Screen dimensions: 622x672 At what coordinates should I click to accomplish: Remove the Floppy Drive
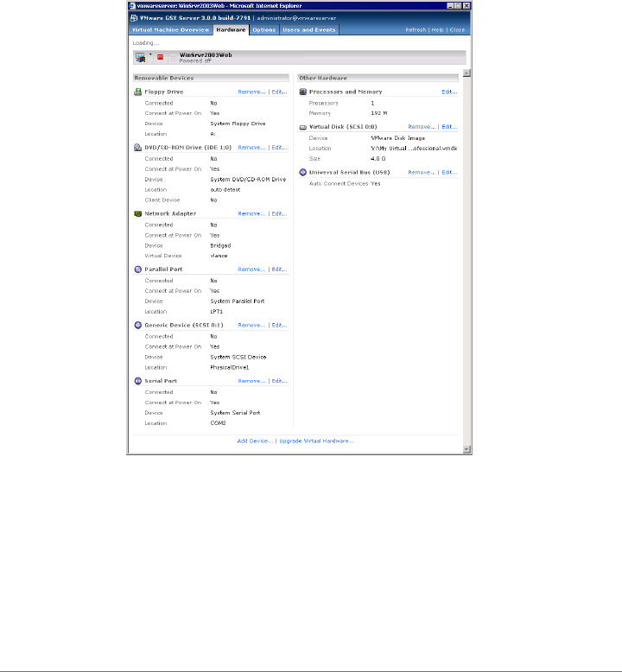point(251,92)
